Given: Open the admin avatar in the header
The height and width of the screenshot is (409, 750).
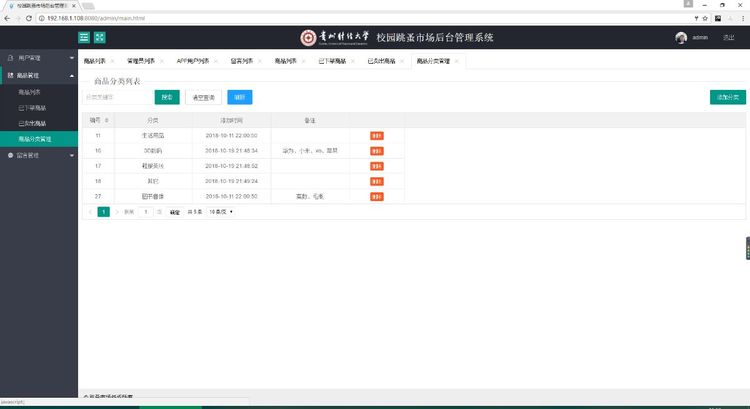Looking at the screenshot, I should [x=681, y=38].
